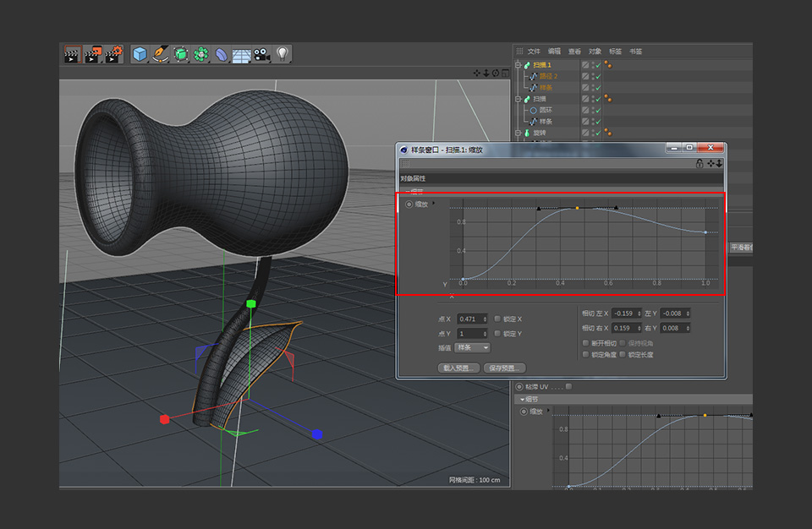This screenshot has height=529, width=812.
Task: Click the 圆环 circle spline icon
Action: click(534, 110)
